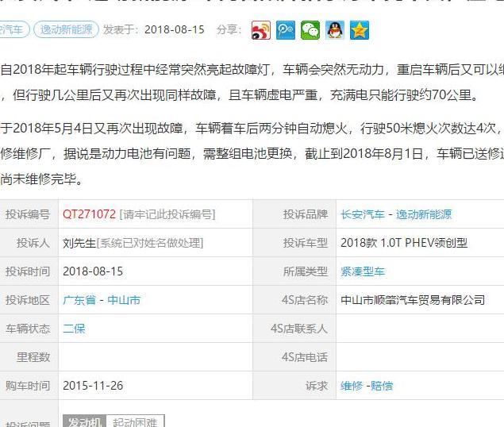The height and width of the screenshot is (427, 504).
Task: Select complainant name 刘先生
Action: coord(79,243)
